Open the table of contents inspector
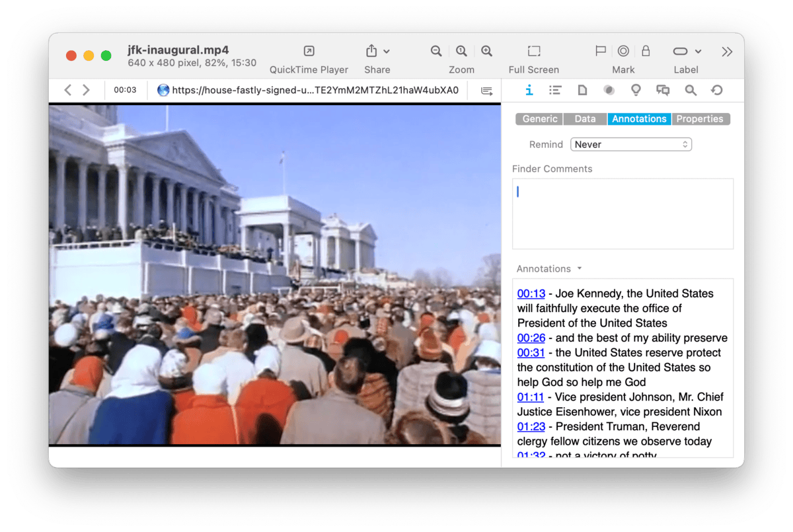The height and width of the screenshot is (532, 793). tap(555, 91)
